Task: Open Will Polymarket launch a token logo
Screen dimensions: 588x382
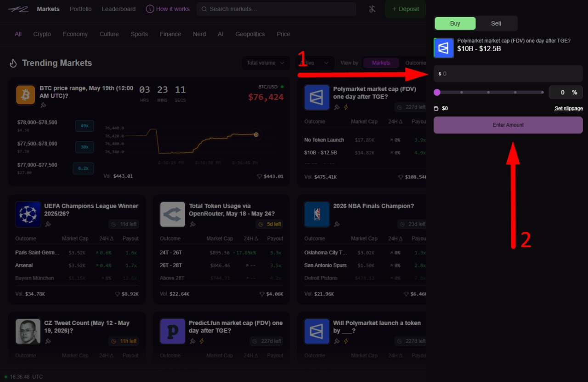Action: point(317,331)
